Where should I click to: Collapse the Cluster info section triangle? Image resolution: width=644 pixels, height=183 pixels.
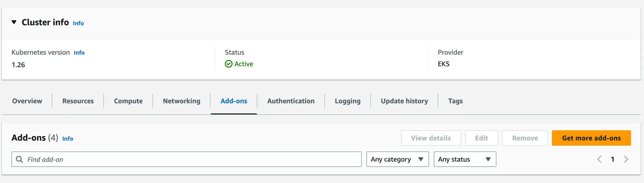(14, 22)
